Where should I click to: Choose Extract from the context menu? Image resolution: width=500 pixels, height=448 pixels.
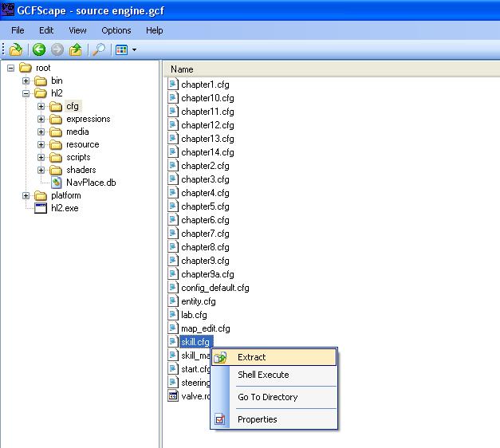pyautogui.click(x=274, y=357)
